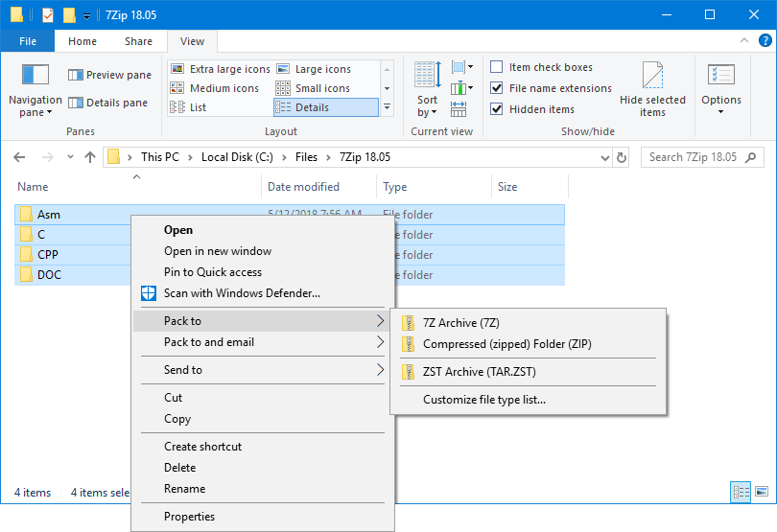Open the address bar history dropdown
Screen dimensions: 777x532
coord(604,157)
